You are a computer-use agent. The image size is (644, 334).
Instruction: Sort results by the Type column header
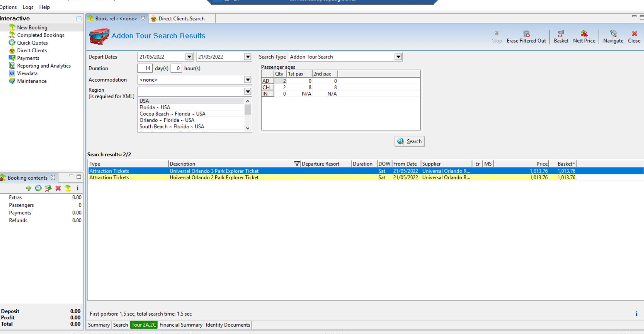[x=128, y=164]
